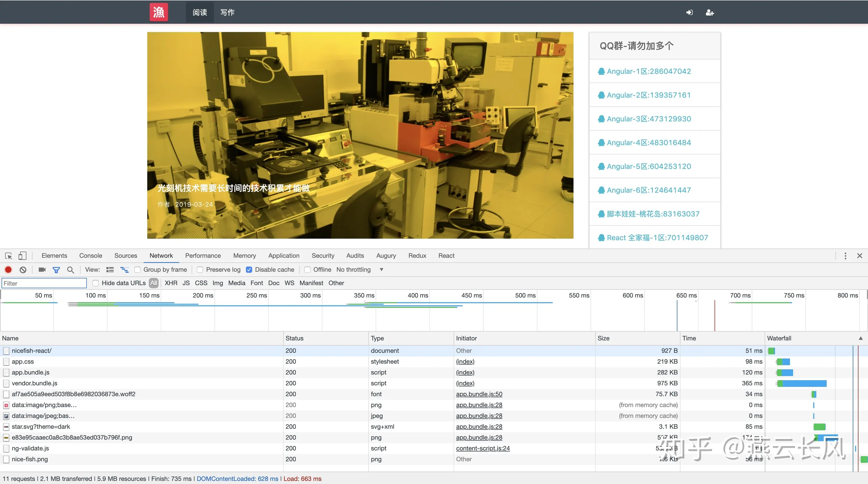
Task: Uncheck Disable cache checkbox
Action: point(249,269)
